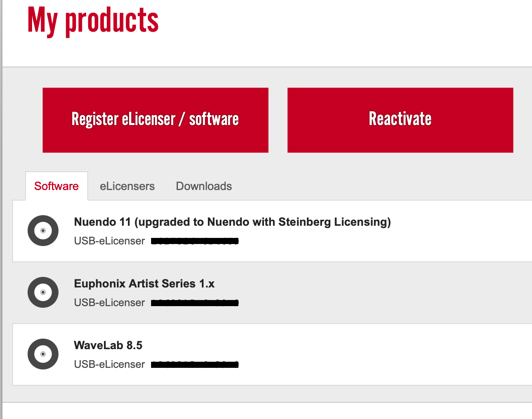This screenshot has height=419, width=532.
Task: Switch to the eLicensers tab
Action: 127,186
